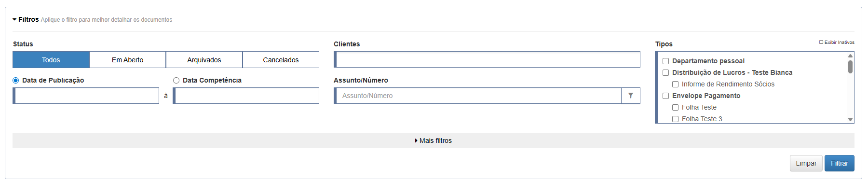The image size is (868, 183).
Task: Enable the Exibir Inativos checkbox
Action: click(x=821, y=42)
